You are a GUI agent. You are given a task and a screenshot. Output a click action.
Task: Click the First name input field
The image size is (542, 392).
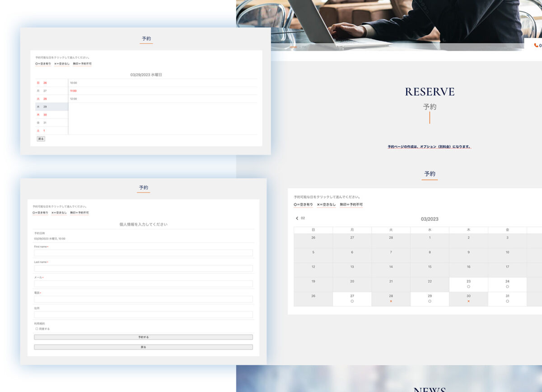pyautogui.click(x=143, y=253)
